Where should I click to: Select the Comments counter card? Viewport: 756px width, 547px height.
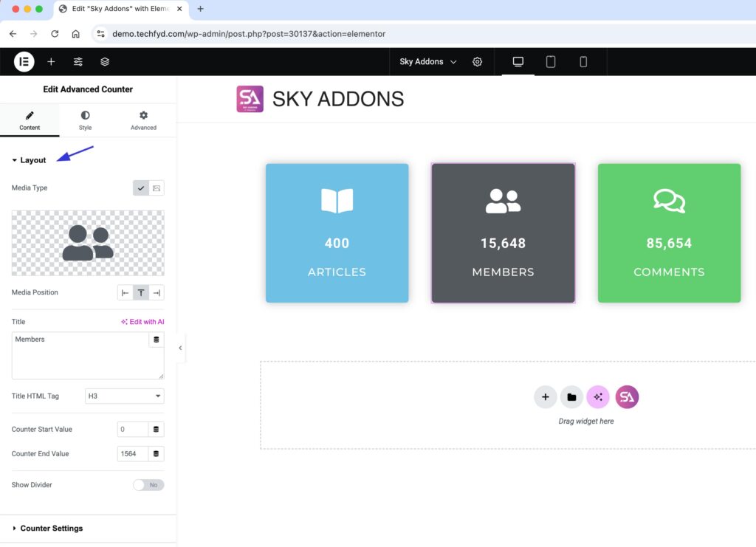click(669, 233)
